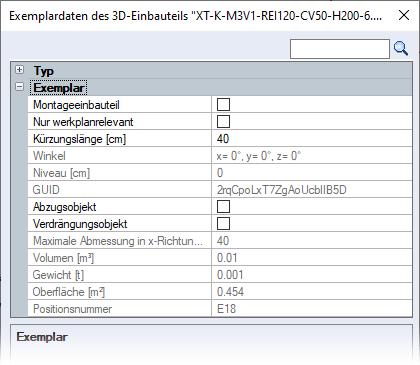The height and width of the screenshot is (365, 420).
Task: Select the Typ category header
Action: pos(44,71)
